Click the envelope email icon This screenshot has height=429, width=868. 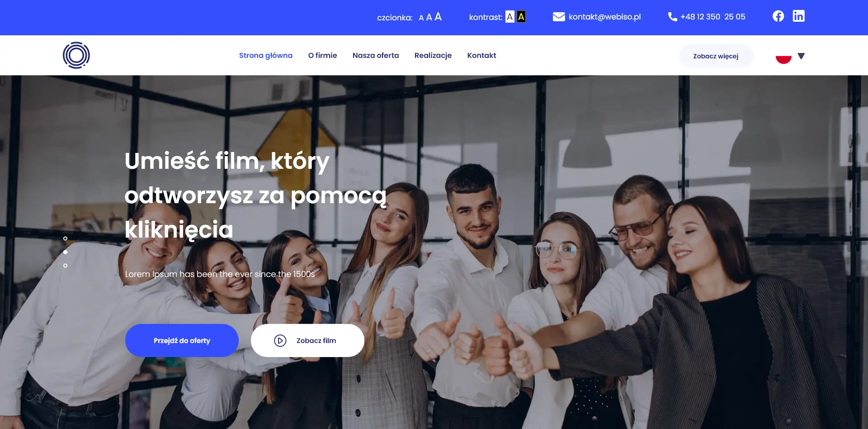pyautogui.click(x=559, y=17)
